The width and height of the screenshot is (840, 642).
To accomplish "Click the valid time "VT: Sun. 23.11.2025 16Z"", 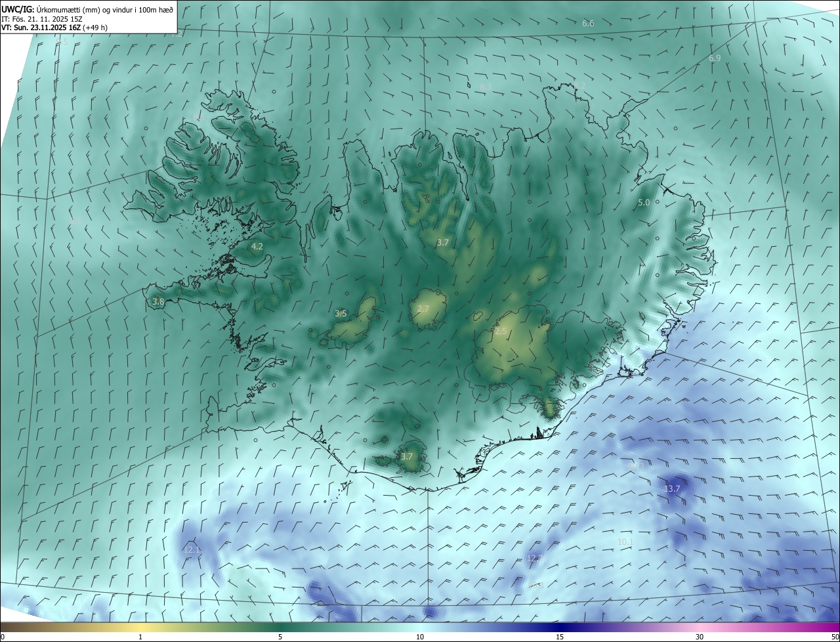I will point(41,28).
